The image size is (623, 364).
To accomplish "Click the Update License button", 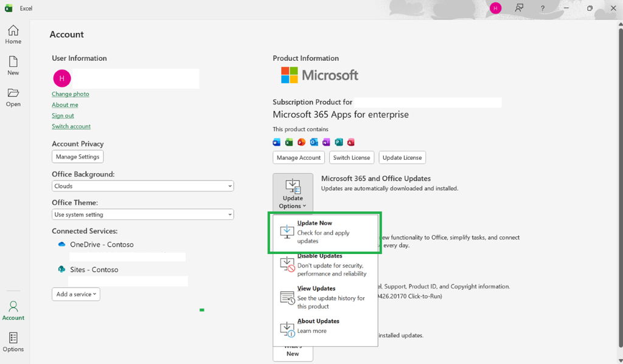I will [x=402, y=157].
